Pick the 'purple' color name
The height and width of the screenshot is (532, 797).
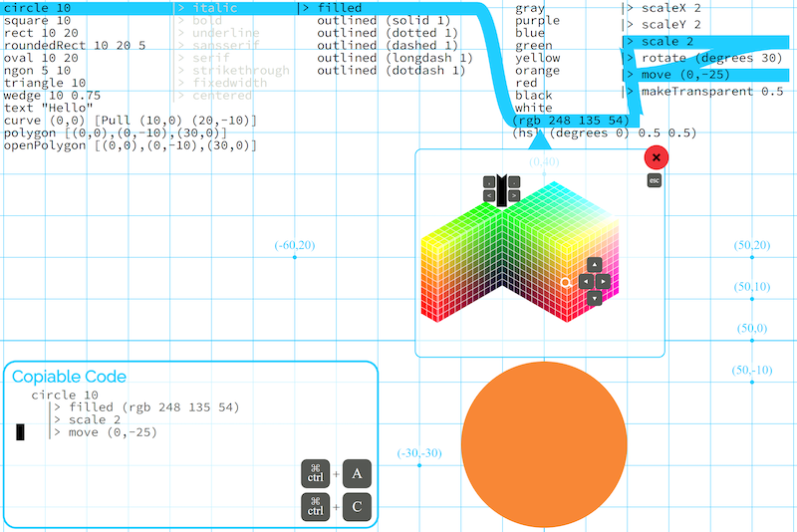[x=537, y=20]
